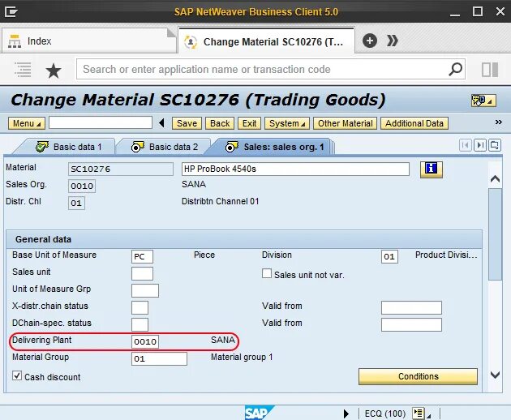Viewport: 511px width, 420px height.
Task: Open the customize layout icon dropdown
Action: [x=483, y=101]
